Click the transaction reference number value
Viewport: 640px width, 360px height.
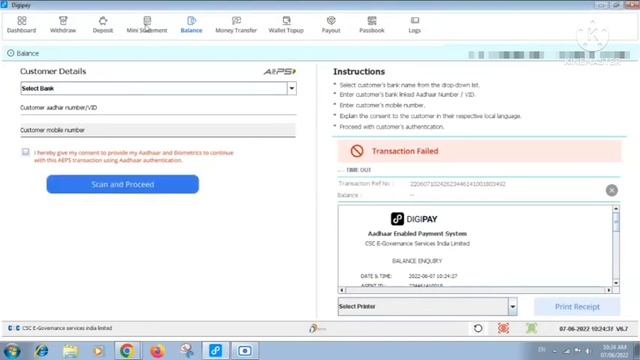coord(458,184)
